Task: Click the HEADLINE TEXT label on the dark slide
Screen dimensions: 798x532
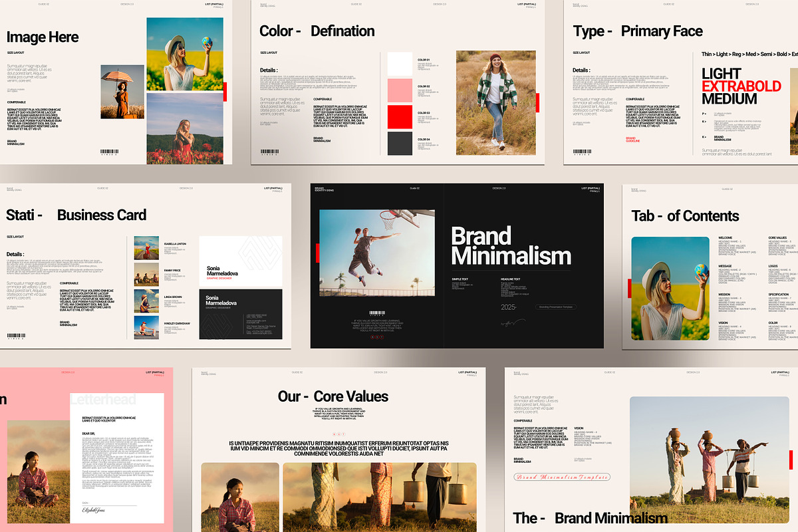Action: click(x=511, y=279)
